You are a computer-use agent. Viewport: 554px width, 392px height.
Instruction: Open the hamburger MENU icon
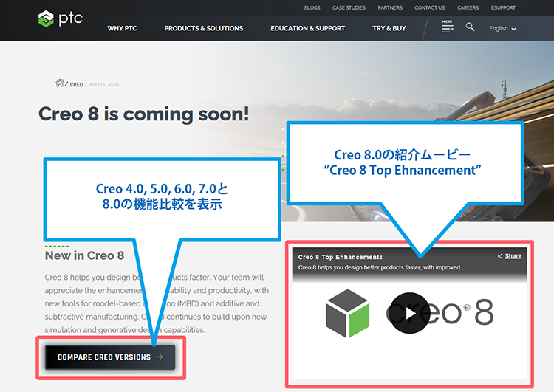[448, 27]
